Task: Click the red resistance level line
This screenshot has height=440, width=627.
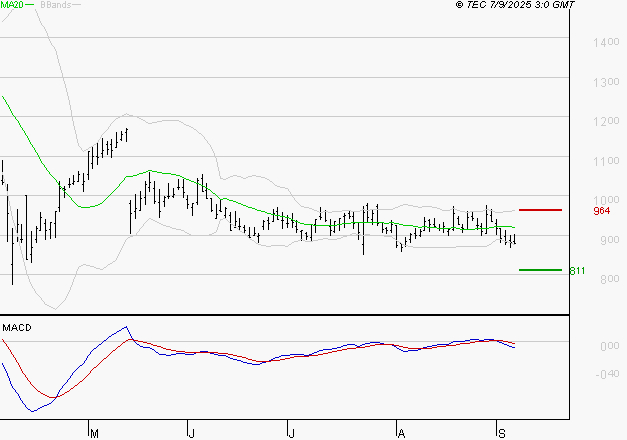Action: 540,210
